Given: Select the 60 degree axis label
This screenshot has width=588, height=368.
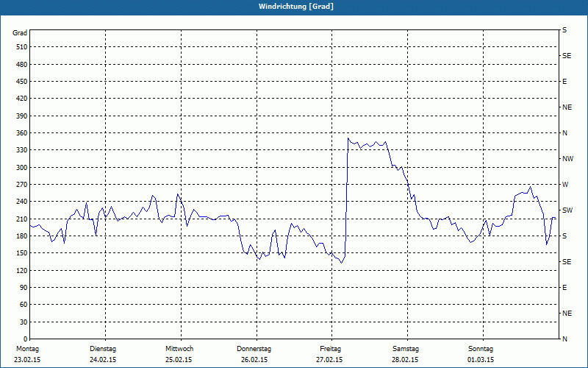Looking at the screenshot, I should (x=24, y=305).
